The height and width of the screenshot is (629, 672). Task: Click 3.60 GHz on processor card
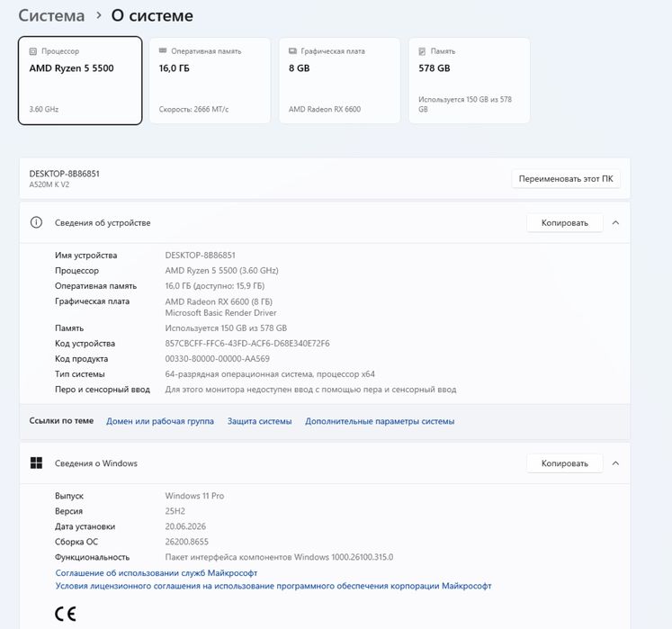click(x=44, y=110)
